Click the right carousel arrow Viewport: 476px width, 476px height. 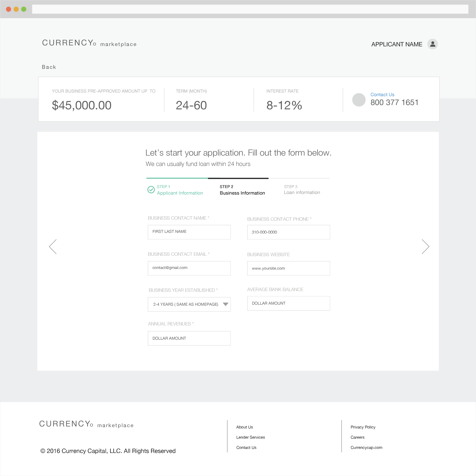(426, 246)
